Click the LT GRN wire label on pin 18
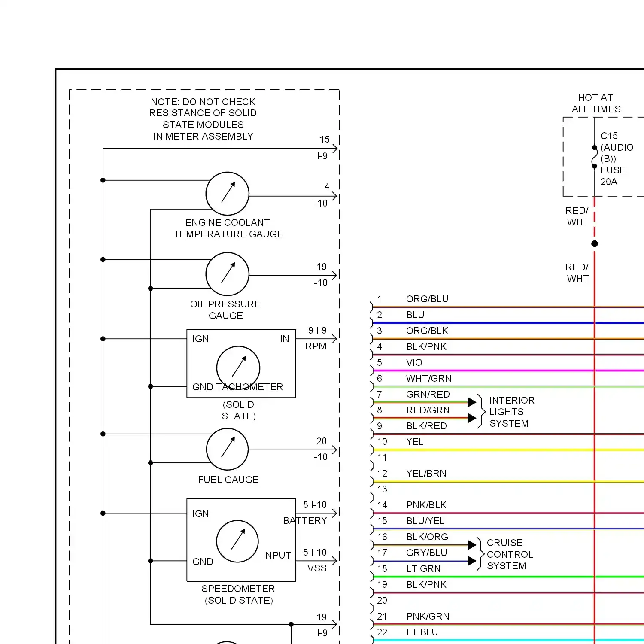 [x=423, y=568]
